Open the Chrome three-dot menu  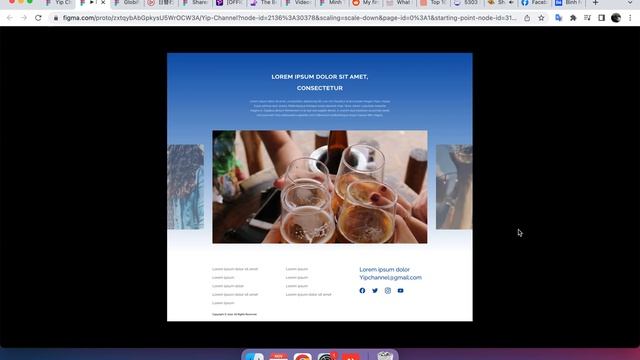point(630,18)
